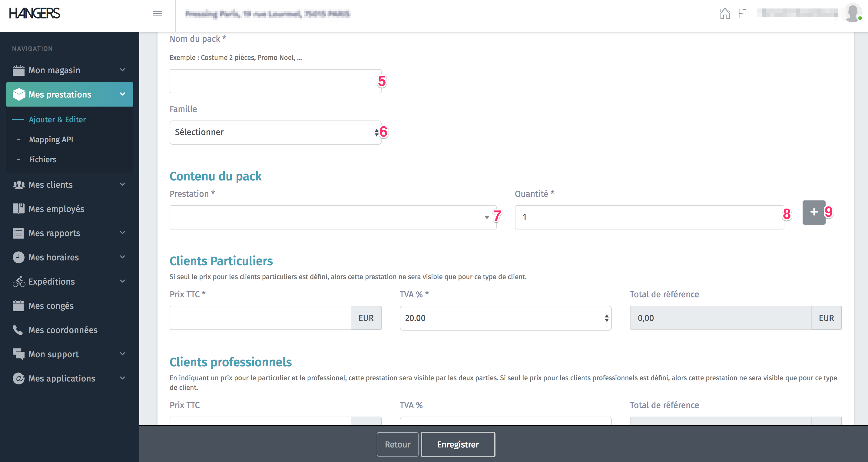Image resolution: width=868 pixels, height=462 pixels.
Task: Click the Mes employés book icon
Action: 18,209
